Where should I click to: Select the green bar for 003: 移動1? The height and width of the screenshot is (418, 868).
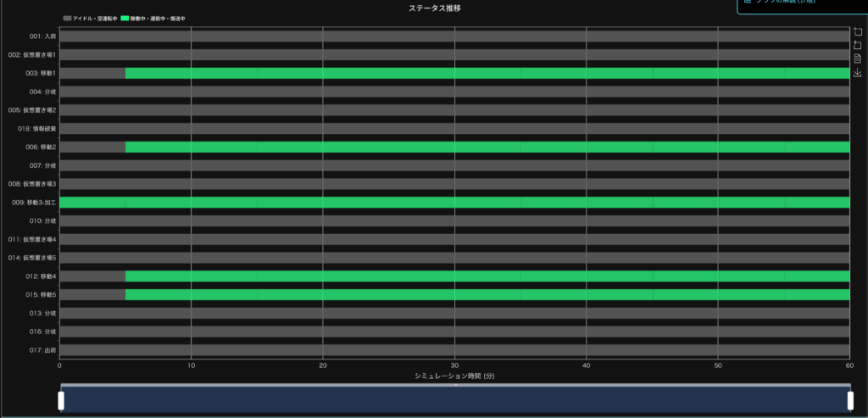487,74
